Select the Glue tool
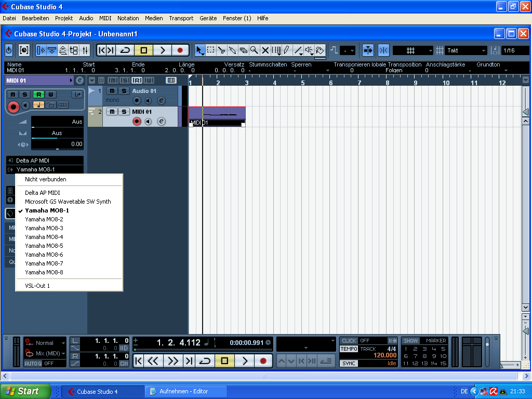 tap(232, 50)
